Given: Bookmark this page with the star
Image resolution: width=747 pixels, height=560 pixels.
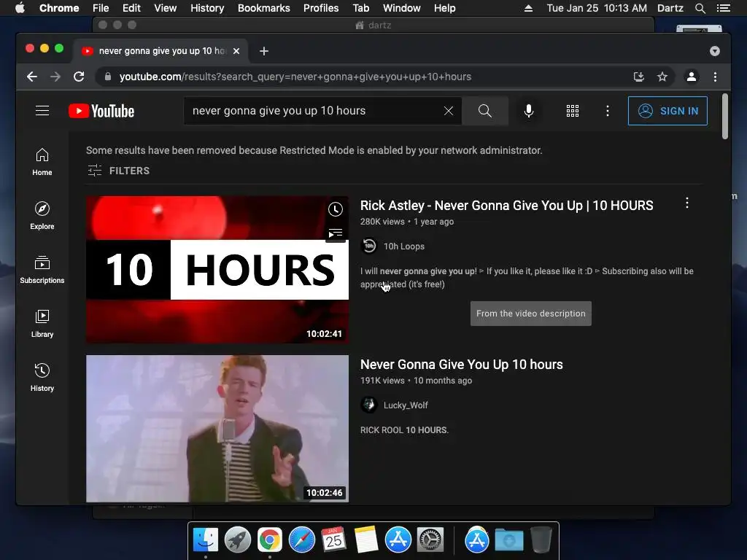Looking at the screenshot, I should 662,77.
